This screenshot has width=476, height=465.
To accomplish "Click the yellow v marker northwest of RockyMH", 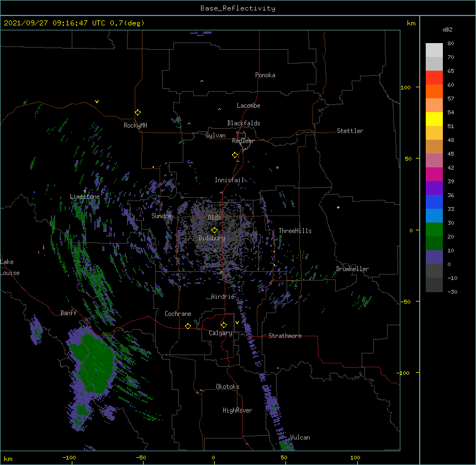I will (x=97, y=102).
